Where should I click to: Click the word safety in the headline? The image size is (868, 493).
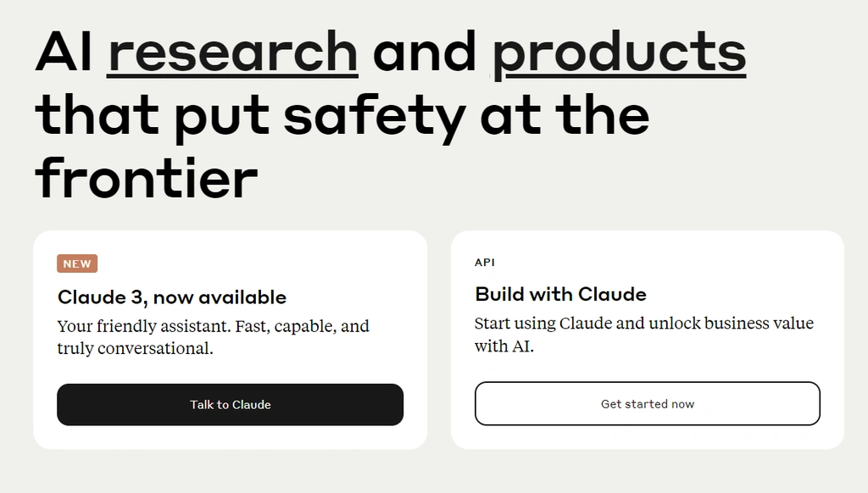click(x=375, y=117)
